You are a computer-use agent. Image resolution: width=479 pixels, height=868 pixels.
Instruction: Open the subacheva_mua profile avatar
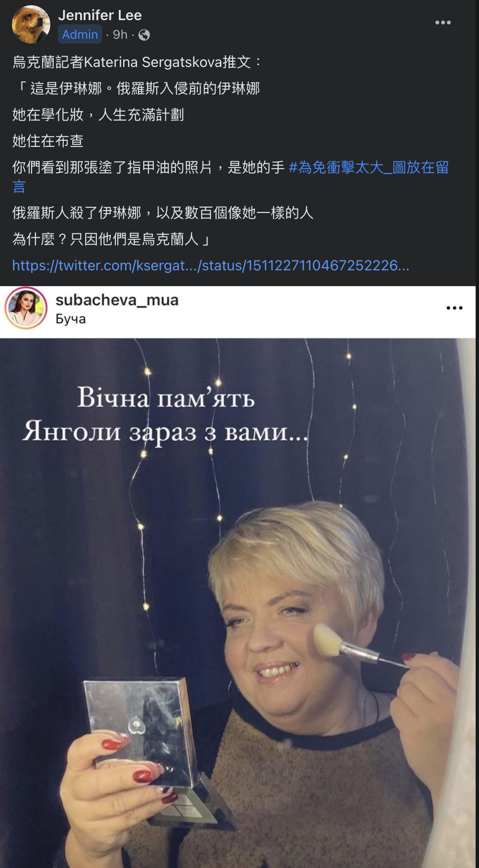[x=26, y=308]
